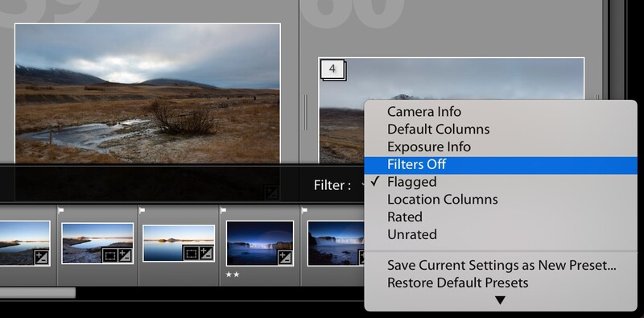This screenshot has width=644, height=318.
Task: Click flag icon above filmstrip thumbnail partly behind menu
Action: pyautogui.click(x=305, y=210)
